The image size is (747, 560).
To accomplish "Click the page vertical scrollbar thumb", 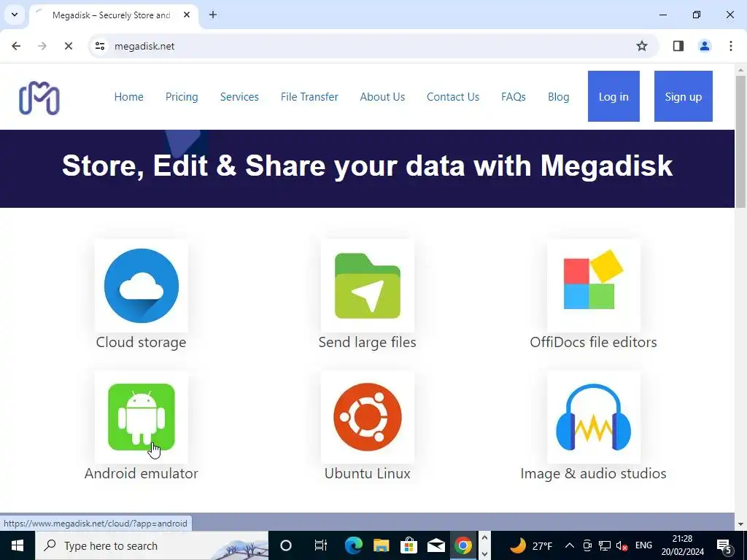I will tap(740, 141).
